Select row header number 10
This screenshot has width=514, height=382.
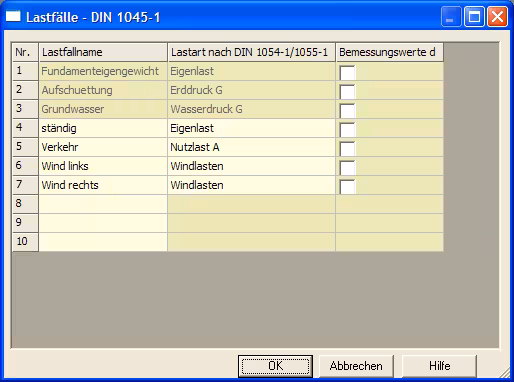tap(25, 242)
